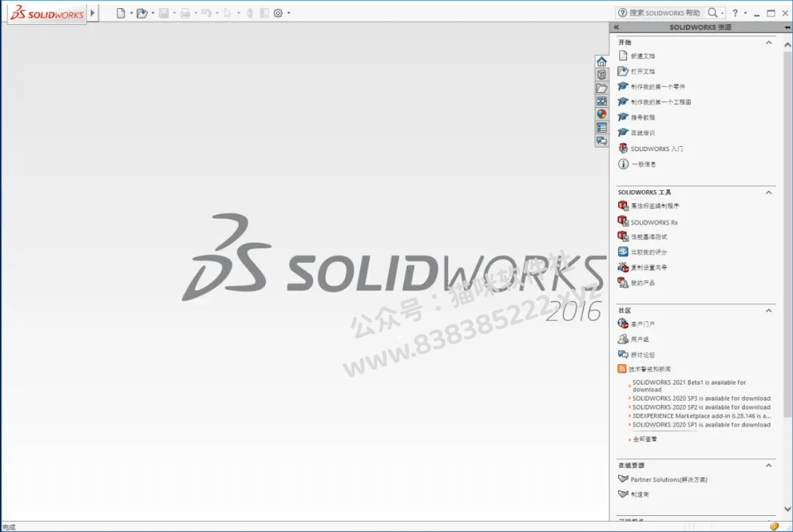
Task: Open the 制作我的第一个工程图 tutorial
Action: [661, 102]
